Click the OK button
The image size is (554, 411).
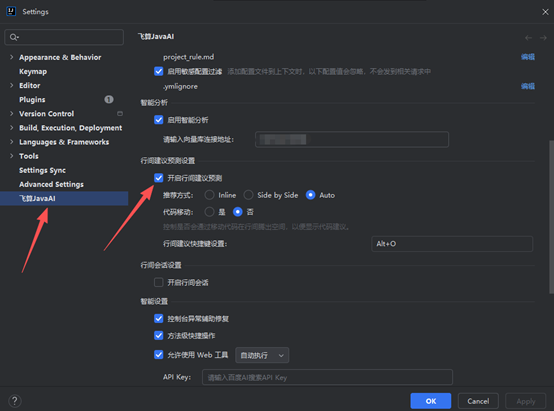pyautogui.click(x=431, y=401)
